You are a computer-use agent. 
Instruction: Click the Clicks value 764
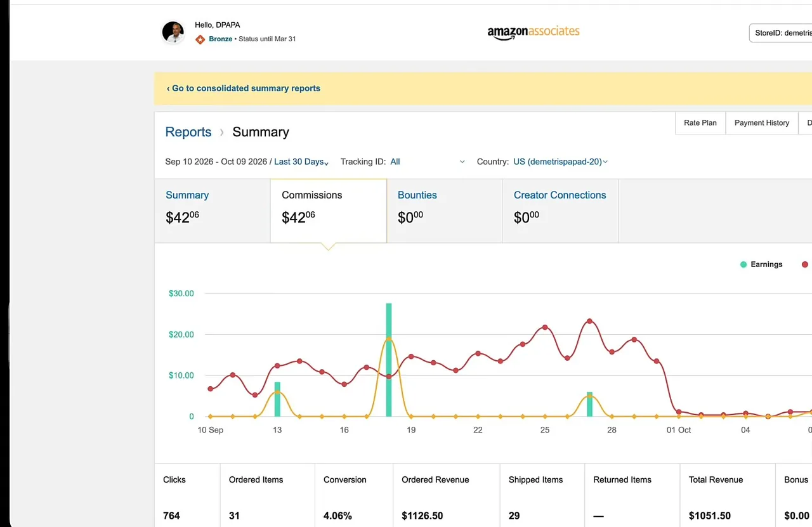pos(171,516)
